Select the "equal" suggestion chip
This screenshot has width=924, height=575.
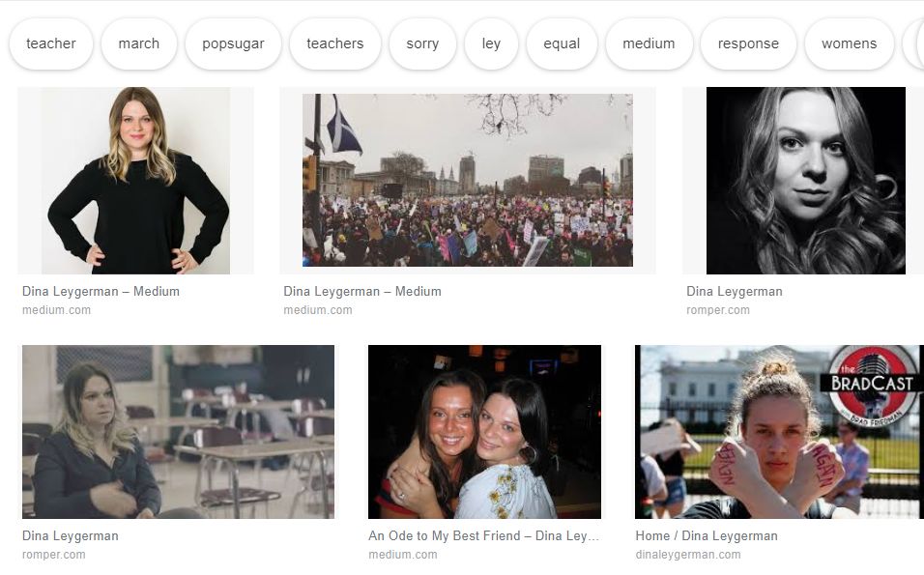[562, 43]
